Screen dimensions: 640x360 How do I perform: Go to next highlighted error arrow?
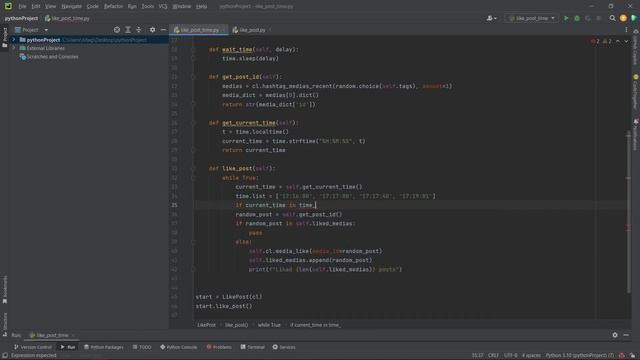pyautogui.click(x=626, y=41)
